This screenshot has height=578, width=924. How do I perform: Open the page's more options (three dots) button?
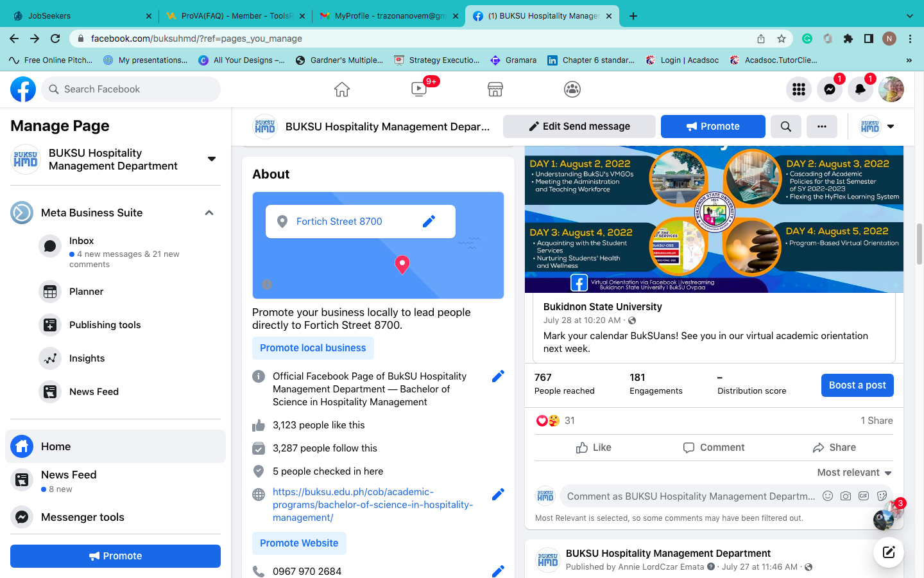[x=822, y=127]
